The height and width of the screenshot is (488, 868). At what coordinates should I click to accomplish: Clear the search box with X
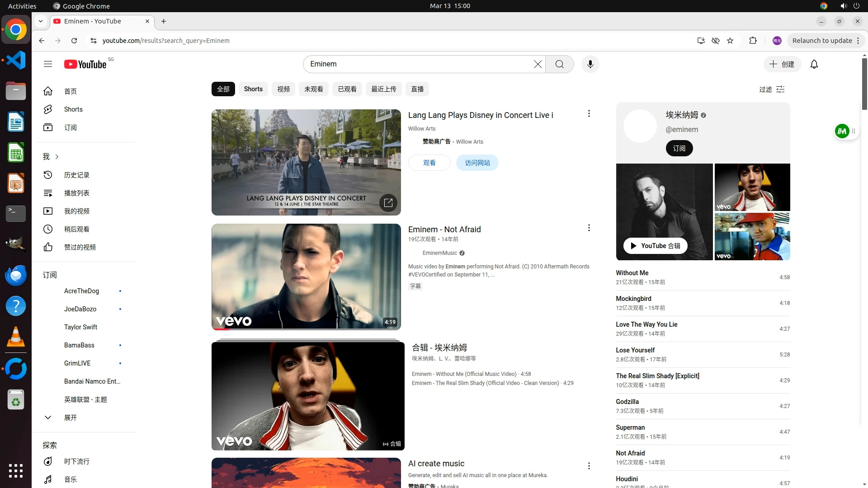point(538,64)
